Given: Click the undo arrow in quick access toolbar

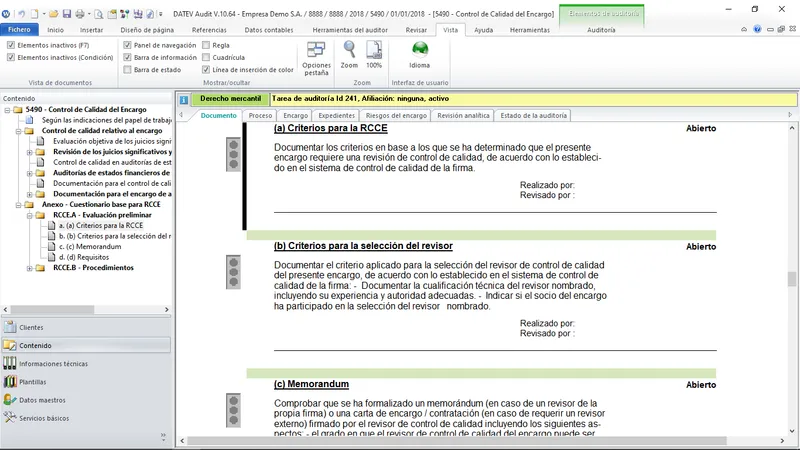Looking at the screenshot, I should [22, 14].
